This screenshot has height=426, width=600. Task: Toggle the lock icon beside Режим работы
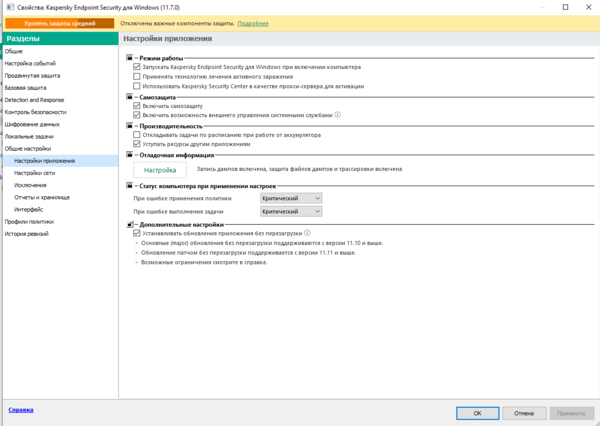tap(130, 58)
